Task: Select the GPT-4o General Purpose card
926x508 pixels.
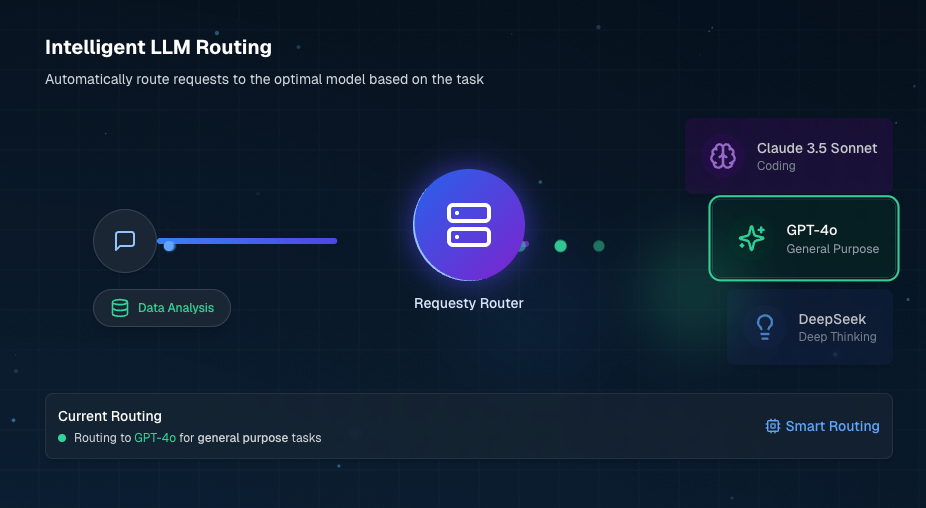Action: tap(804, 238)
